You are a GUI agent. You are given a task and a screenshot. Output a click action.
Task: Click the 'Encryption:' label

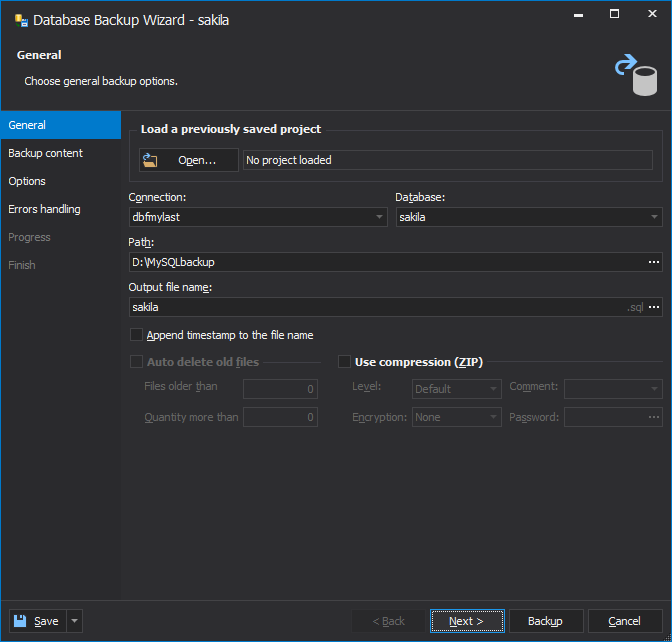click(379, 417)
